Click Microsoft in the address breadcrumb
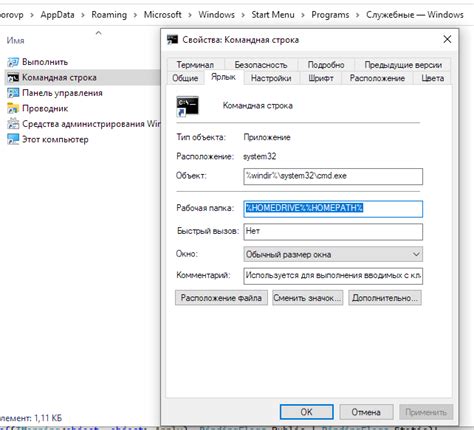 pos(163,15)
